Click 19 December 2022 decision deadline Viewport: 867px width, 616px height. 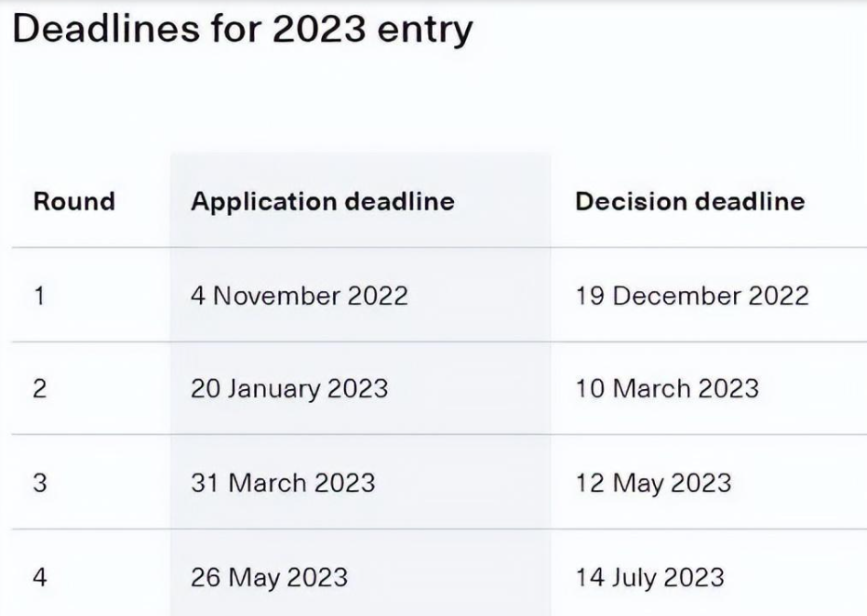pyautogui.click(x=692, y=296)
